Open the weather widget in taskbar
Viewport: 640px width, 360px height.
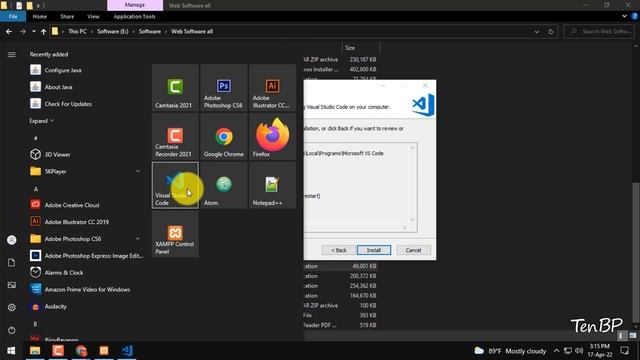click(x=510, y=351)
